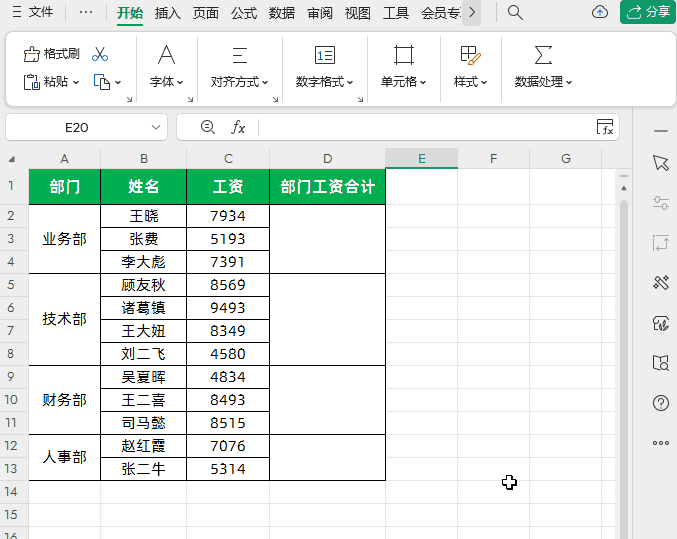Open the Data Processing sigma icon

(543, 55)
